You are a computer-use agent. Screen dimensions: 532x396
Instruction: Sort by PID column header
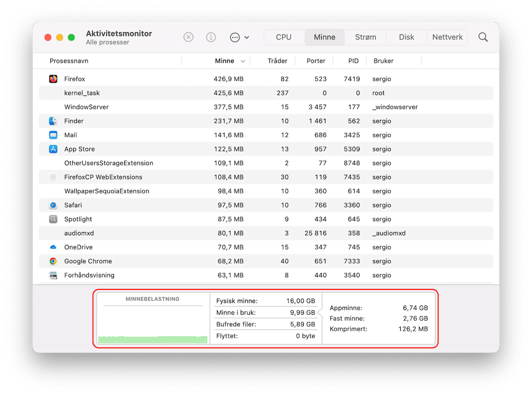pos(353,61)
